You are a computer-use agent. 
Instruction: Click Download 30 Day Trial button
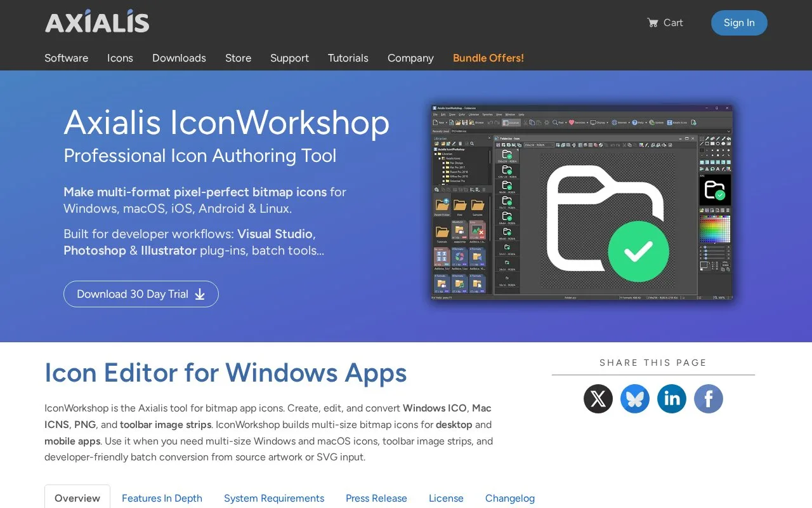click(141, 294)
